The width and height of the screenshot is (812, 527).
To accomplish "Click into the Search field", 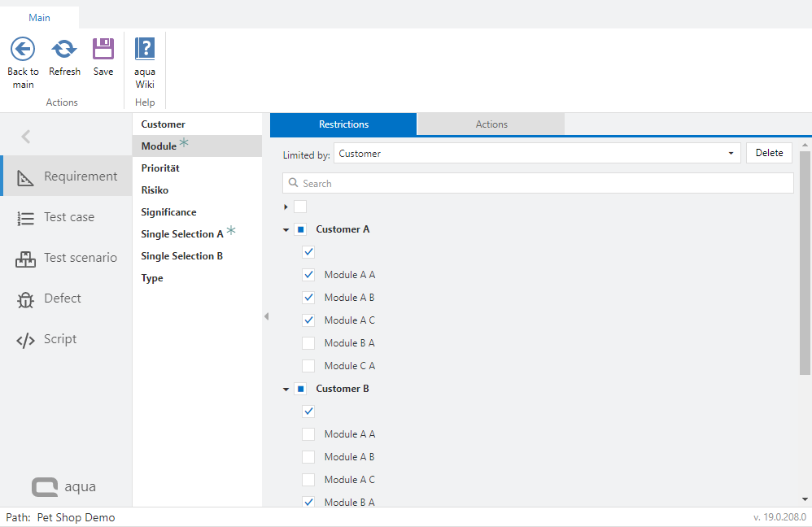I will pyautogui.click(x=537, y=183).
